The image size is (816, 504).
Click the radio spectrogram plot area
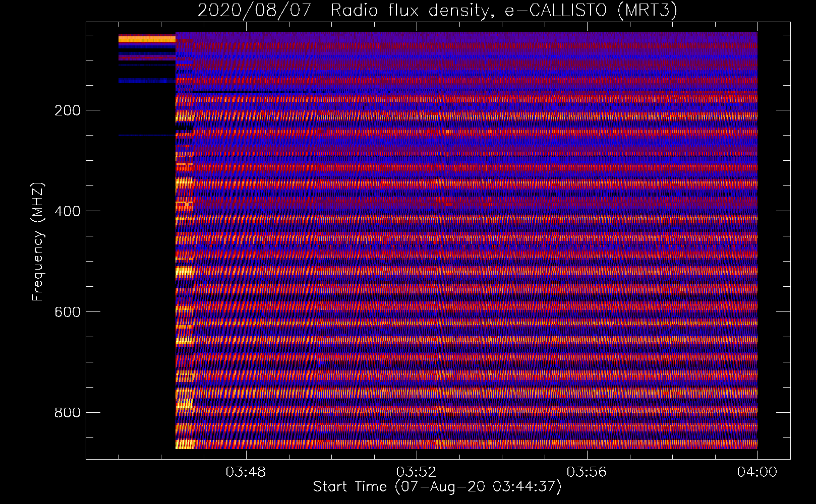438,240
